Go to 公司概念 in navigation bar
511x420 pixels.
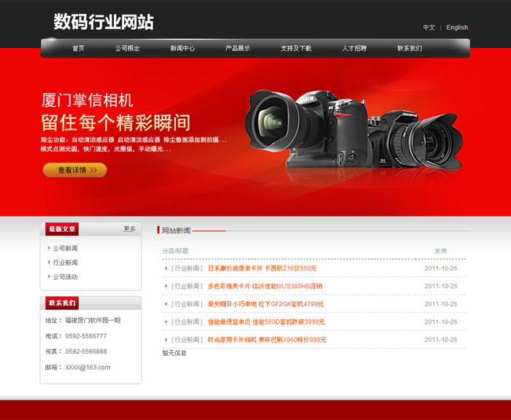click(x=128, y=48)
